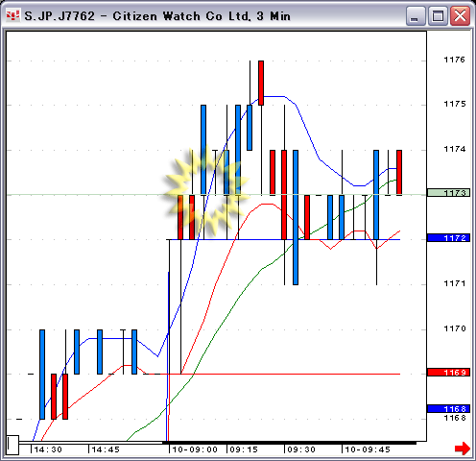This screenshot has width=476, height=461.
Task: Click the 1171 price axis label
Action: [x=454, y=283]
